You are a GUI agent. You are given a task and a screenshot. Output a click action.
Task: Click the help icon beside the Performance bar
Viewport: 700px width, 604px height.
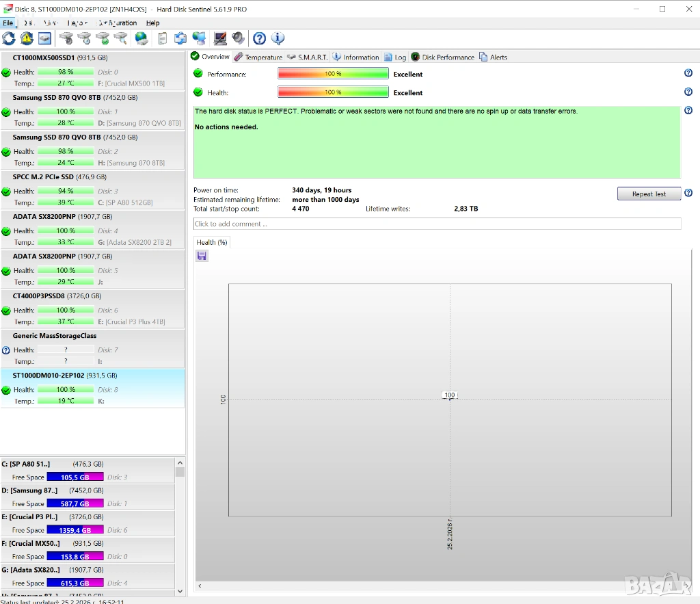pyautogui.click(x=688, y=73)
